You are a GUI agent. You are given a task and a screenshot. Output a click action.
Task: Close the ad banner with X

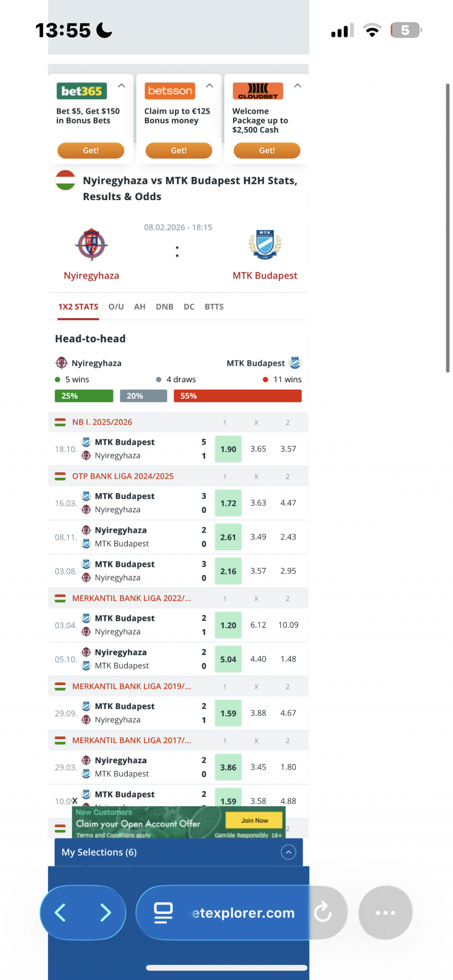[x=75, y=801]
